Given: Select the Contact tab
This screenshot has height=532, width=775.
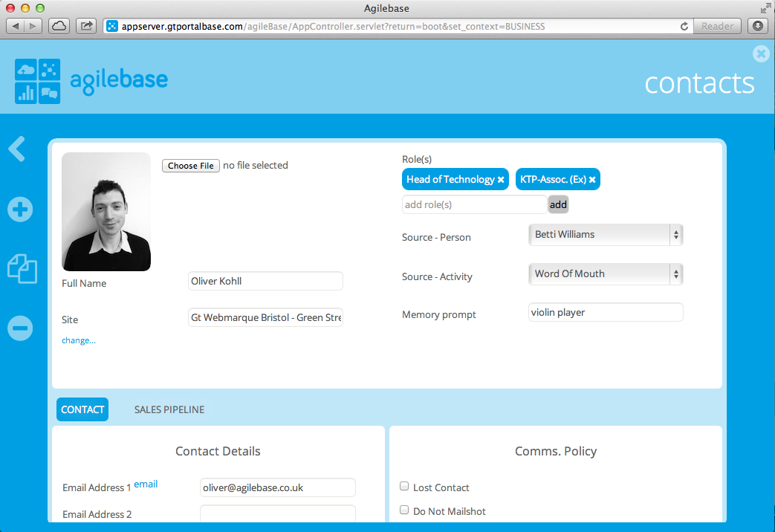Looking at the screenshot, I should click(x=82, y=409).
